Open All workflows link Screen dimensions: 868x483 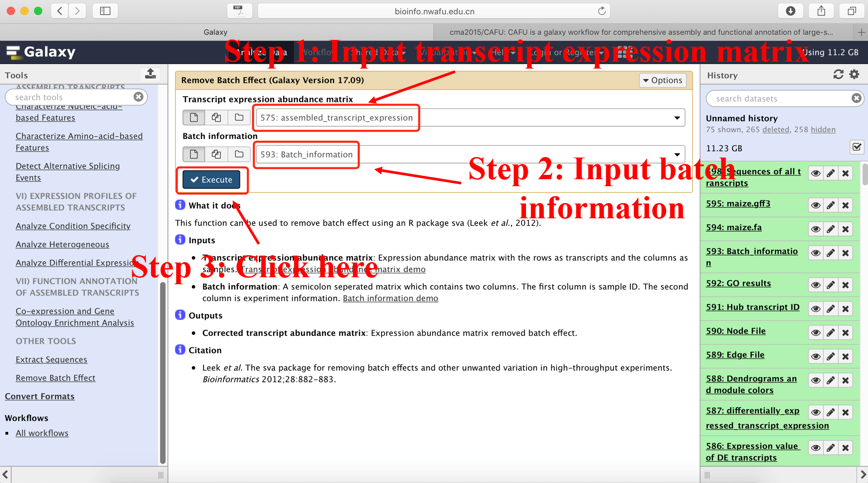click(x=42, y=433)
